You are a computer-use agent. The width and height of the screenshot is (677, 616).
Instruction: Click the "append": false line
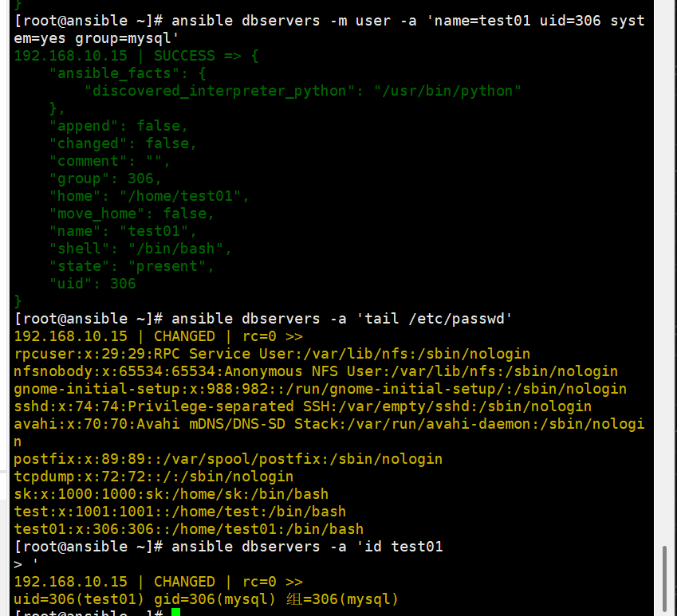click(119, 126)
